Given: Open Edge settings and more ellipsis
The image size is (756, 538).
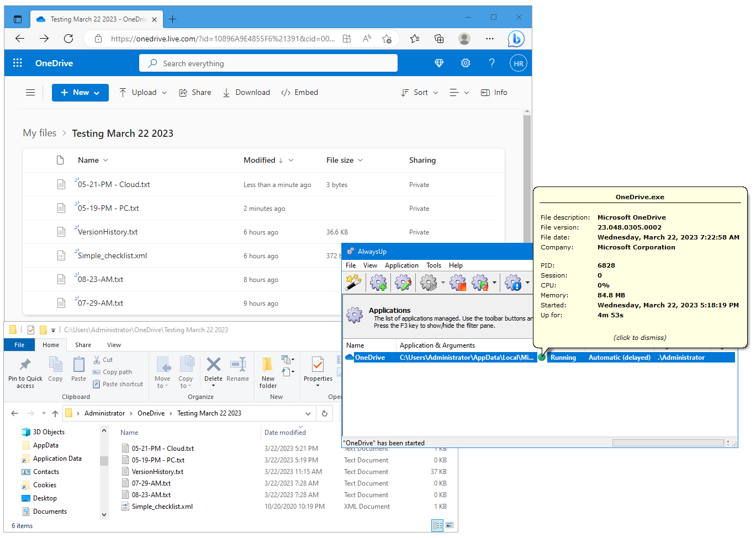Looking at the screenshot, I should 490,39.
